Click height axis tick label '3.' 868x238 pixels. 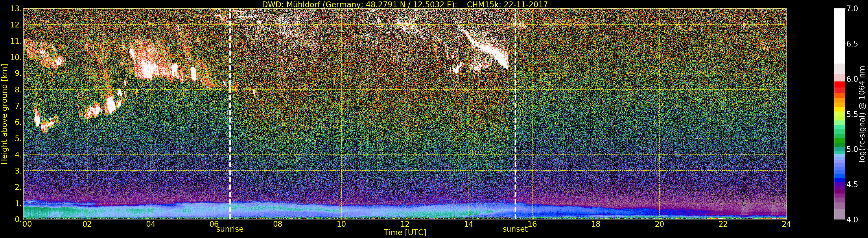tap(18, 171)
